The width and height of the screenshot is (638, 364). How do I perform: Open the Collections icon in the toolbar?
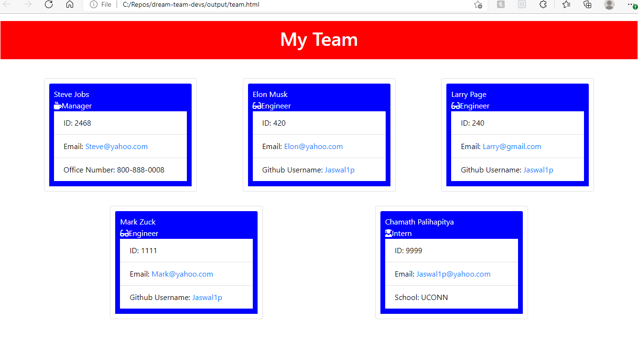[587, 4]
